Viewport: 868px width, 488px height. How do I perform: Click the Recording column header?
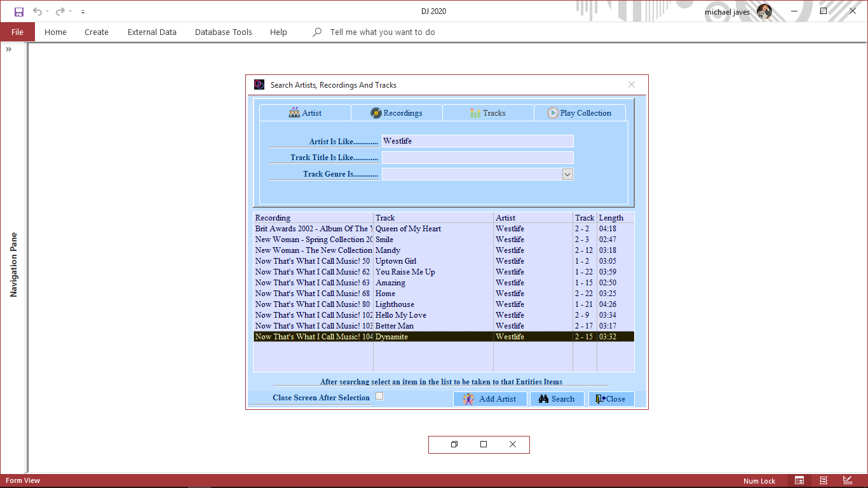313,218
